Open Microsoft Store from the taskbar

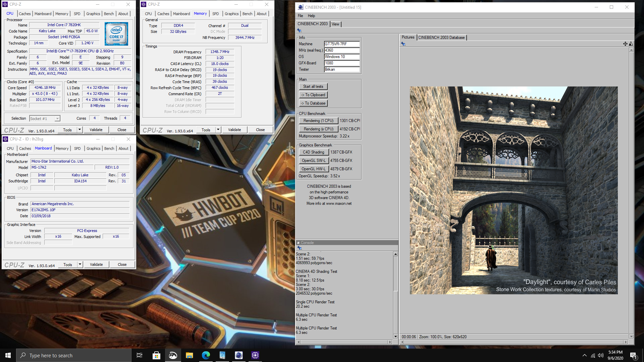[x=156, y=355]
